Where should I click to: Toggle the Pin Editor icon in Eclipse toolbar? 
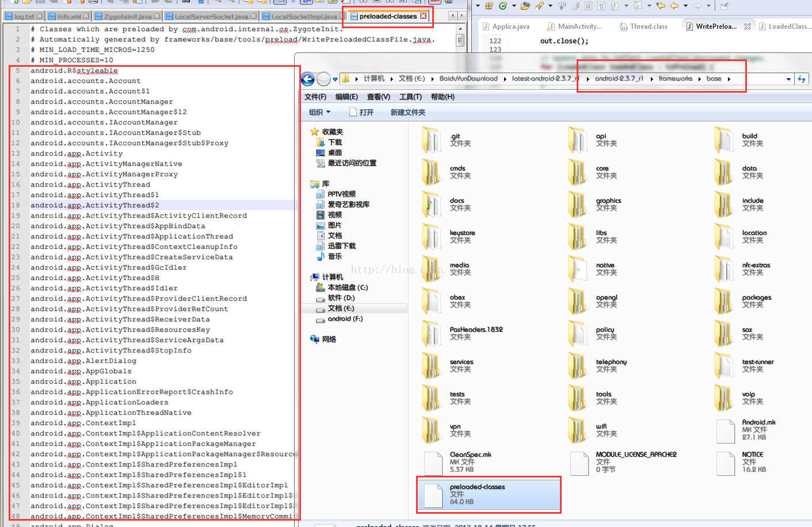coord(724,6)
